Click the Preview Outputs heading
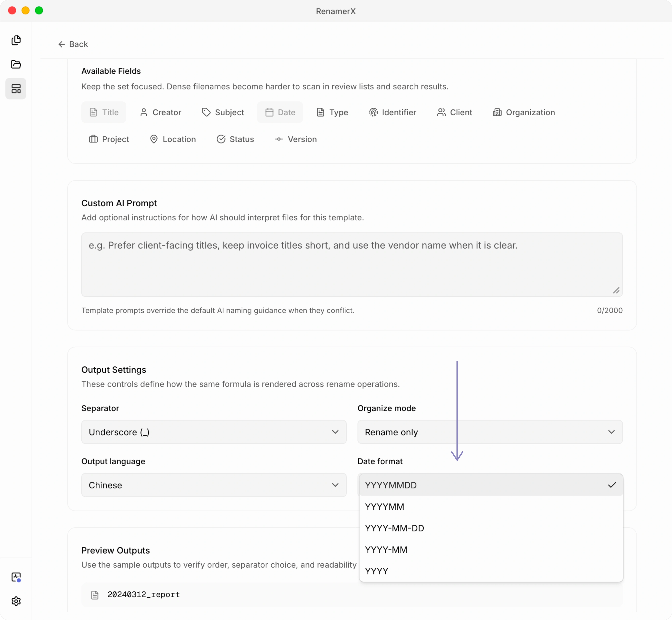Screen dimensions: 672x620 (x=115, y=550)
